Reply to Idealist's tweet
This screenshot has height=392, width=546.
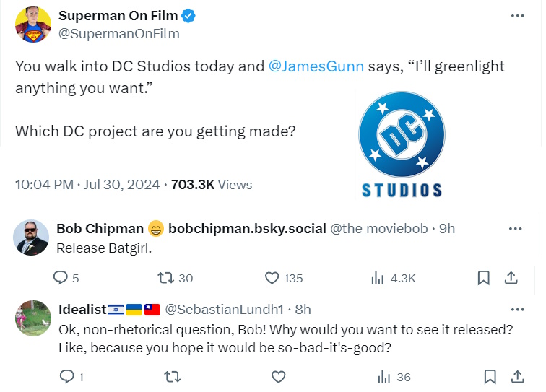[66, 376]
